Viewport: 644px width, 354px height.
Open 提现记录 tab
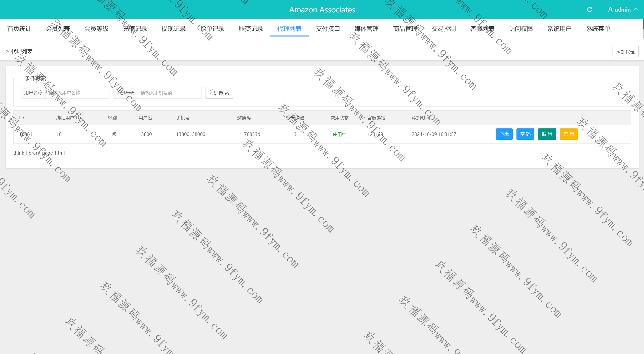174,29
